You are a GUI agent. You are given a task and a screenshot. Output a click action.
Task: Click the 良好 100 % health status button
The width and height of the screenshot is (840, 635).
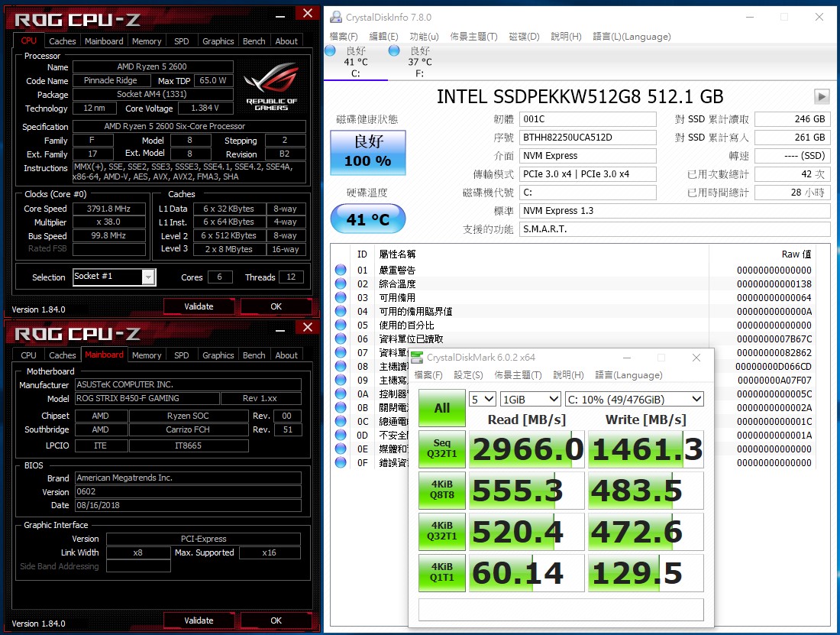click(x=368, y=153)
